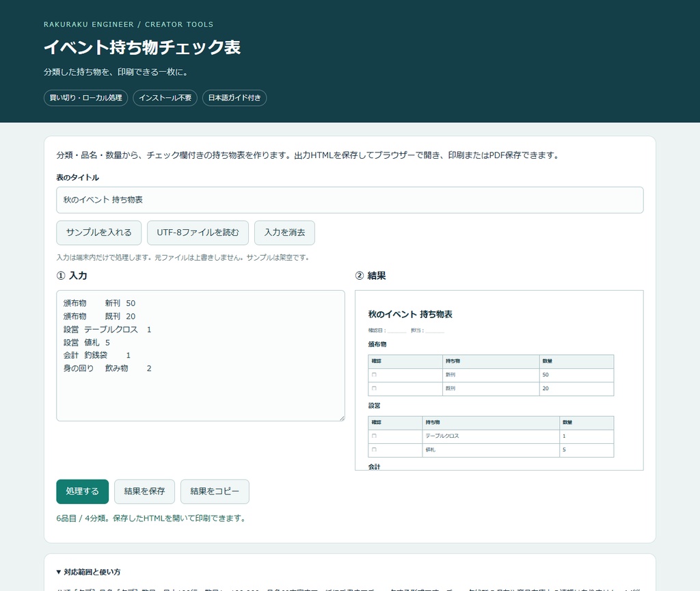
Task: Click the 頒布物 section heading in preview
Action: (377, 345)
